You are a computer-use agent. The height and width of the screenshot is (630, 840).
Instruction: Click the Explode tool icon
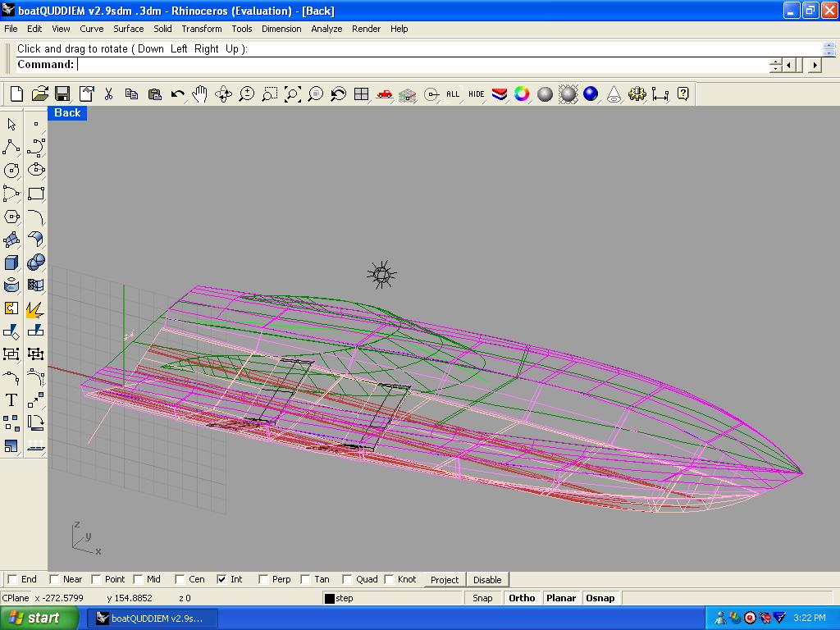coord(35,308)
